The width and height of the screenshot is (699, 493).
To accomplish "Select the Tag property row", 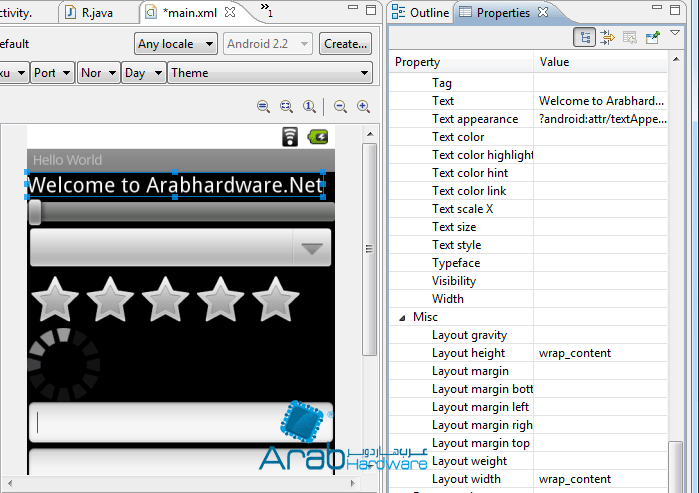I will (x=528, y=83).
